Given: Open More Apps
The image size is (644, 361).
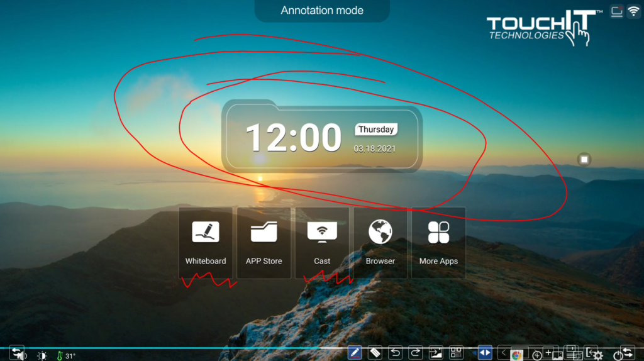Looking at the screenshot, I should 438,243.
